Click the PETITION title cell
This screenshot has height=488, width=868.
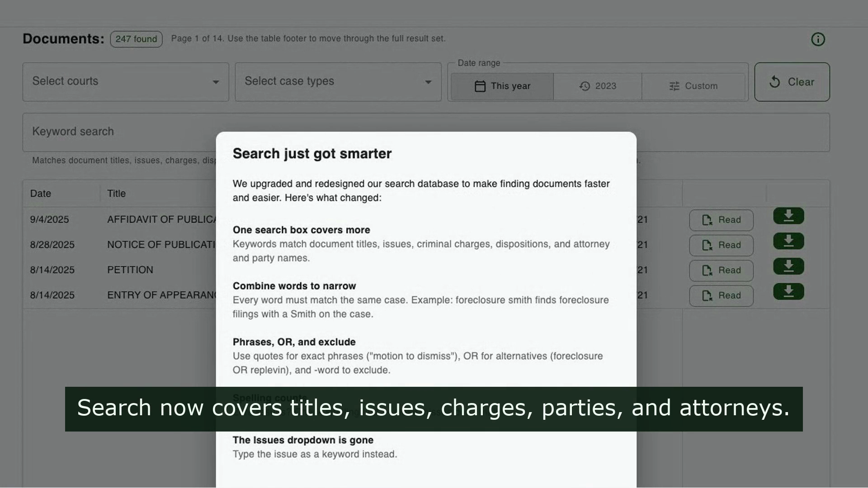point(130,270)
